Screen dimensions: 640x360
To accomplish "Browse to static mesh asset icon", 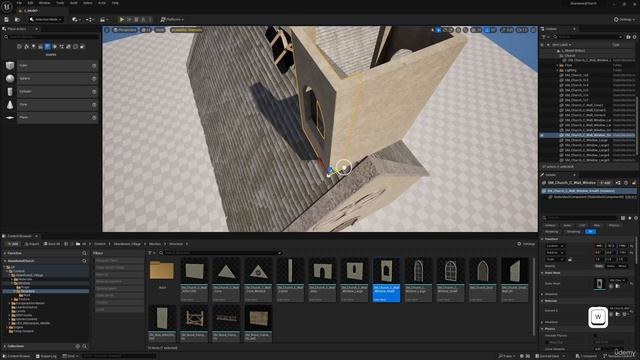I will tap(618, 287).
